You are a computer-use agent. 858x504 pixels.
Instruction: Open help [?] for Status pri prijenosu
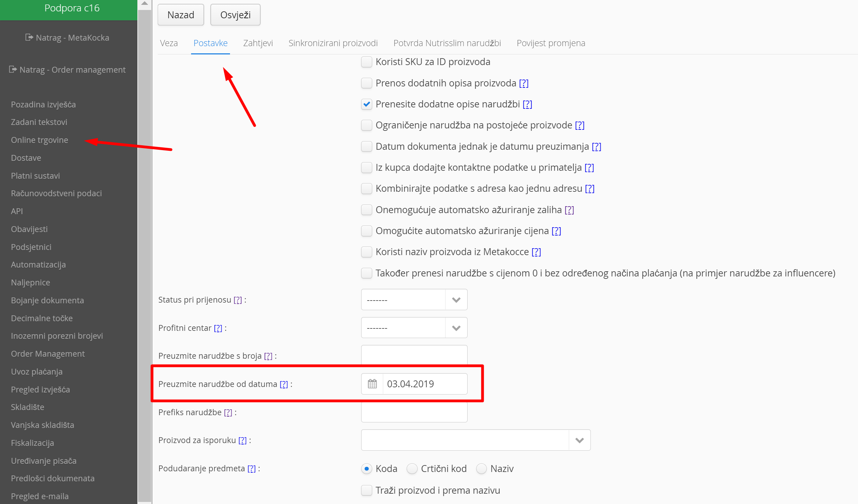pyautogui.click(x=238, y=300)
